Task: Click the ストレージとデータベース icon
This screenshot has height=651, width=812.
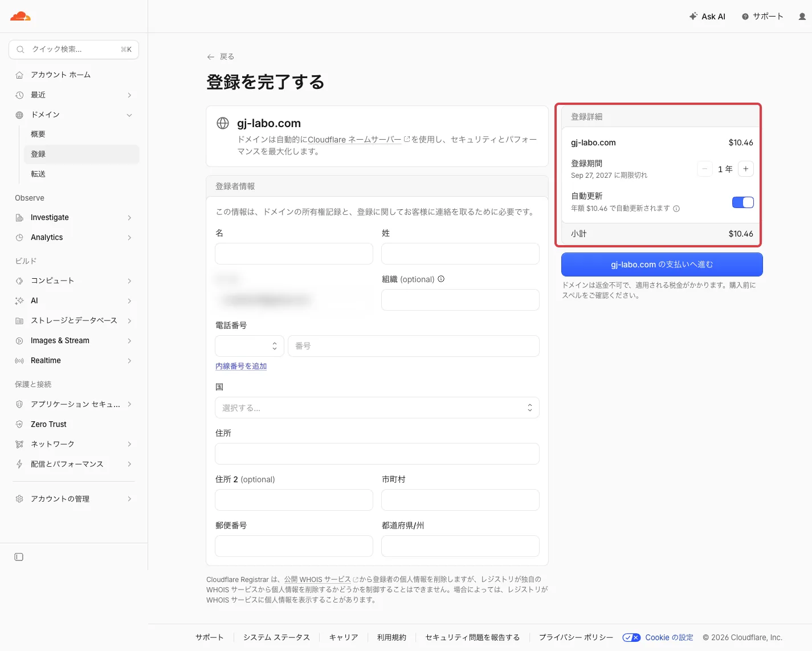Action: coord(19,320)
